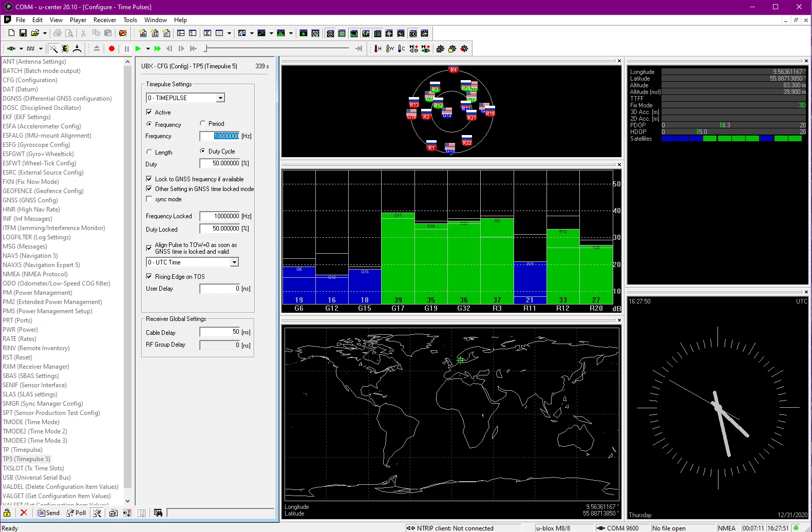Click the Send button
The width and height of the screenshot is (812, 532).
(x=49, y=513)
